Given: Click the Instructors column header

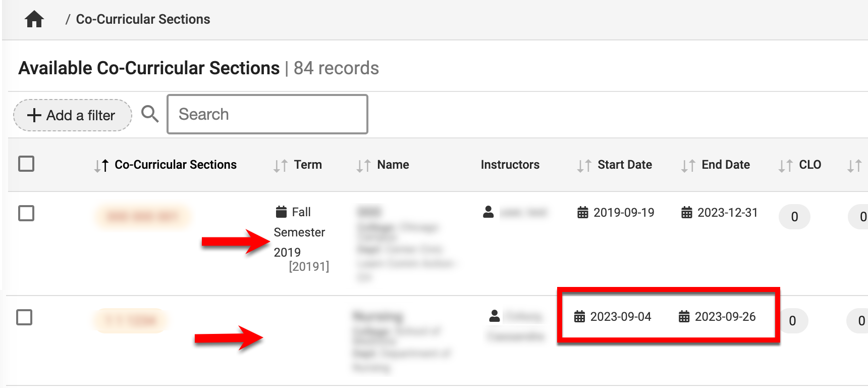Looking at the screenshot, I should coord(510,165).
